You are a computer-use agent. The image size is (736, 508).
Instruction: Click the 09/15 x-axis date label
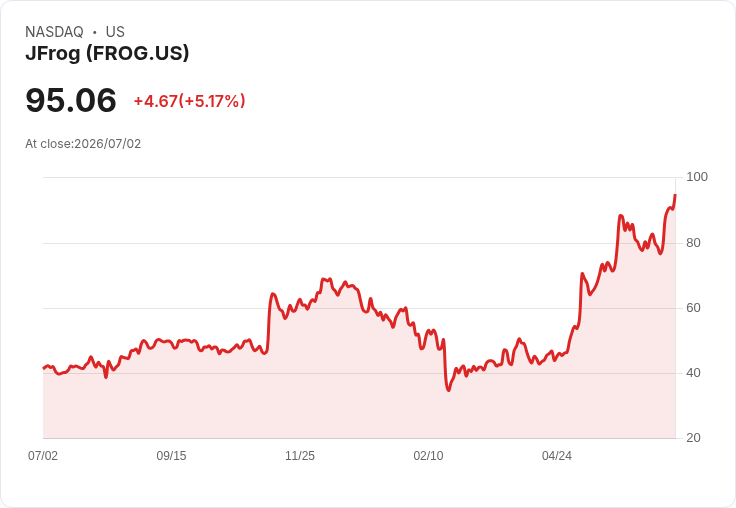click(x=171, y=455)
